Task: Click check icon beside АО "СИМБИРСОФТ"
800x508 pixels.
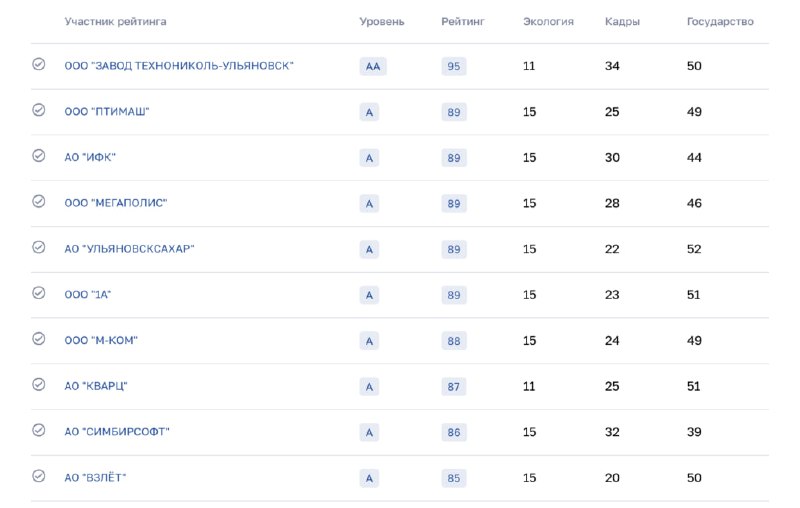Action: click(39, 430)
